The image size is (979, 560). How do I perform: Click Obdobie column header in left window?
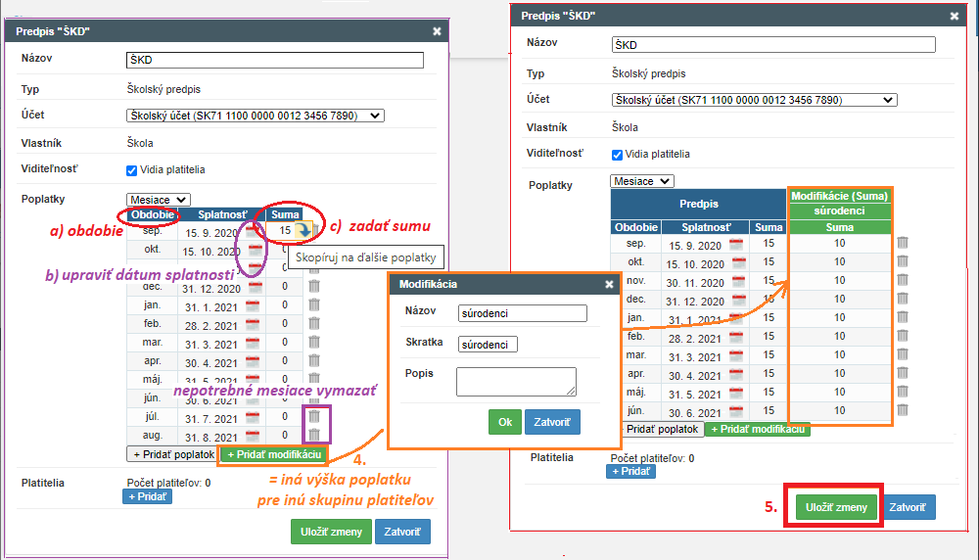point(153,214)
